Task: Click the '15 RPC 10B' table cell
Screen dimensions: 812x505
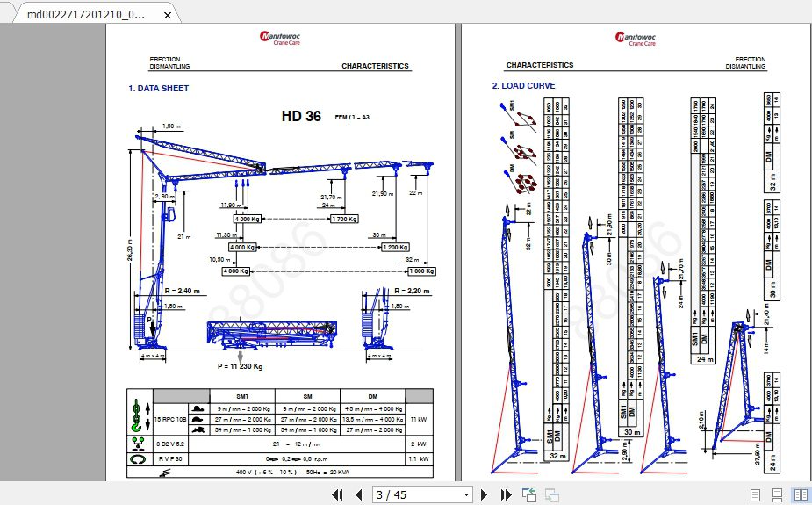Action: (x=170, y=419)
